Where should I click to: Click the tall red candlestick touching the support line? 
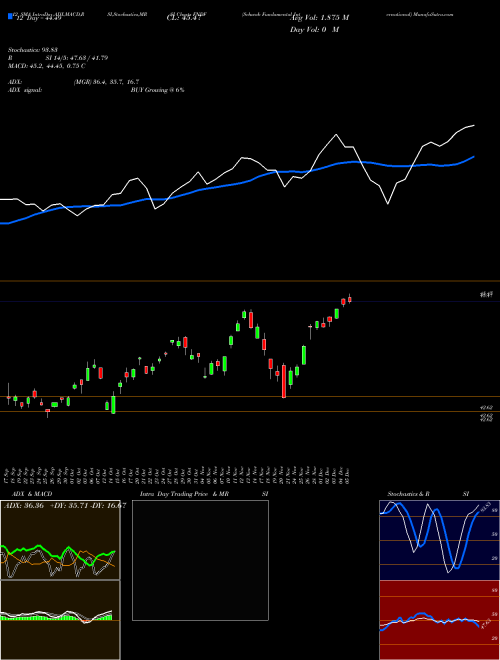coord(284,381)
